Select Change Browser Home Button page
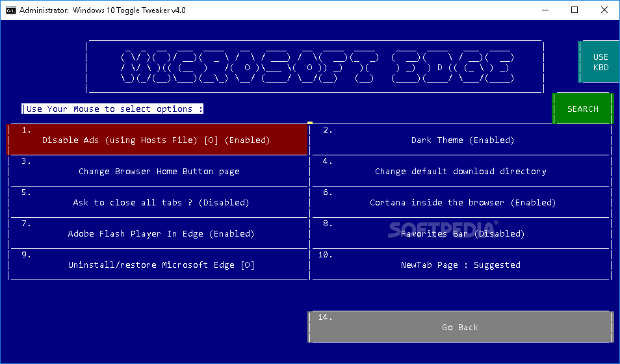620x364 pixels. 159,171
